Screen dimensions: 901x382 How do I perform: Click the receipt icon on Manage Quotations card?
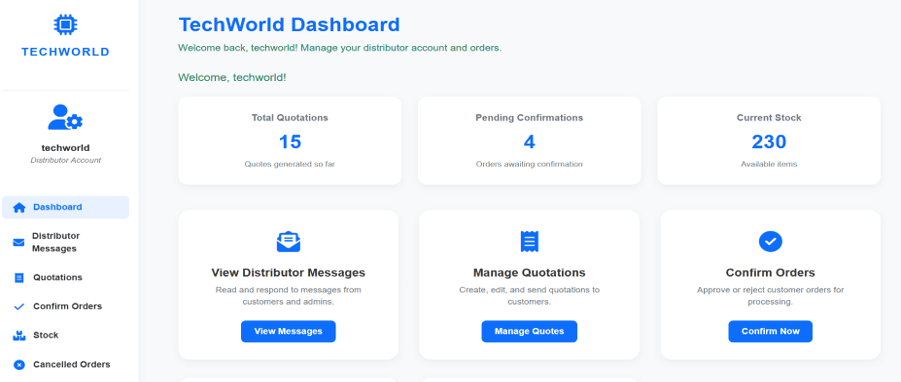[x=529, y=242]
